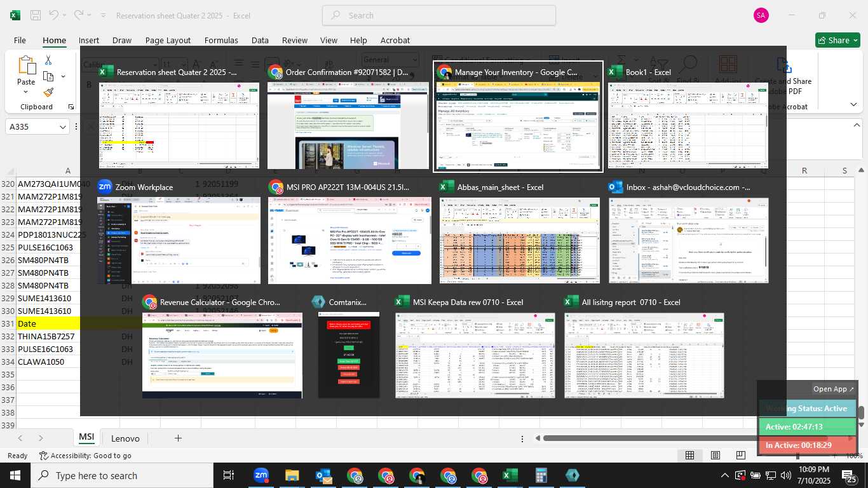868x488 pixels.
Task: Expand the Redo history dropdown
Action: coord(90,15)
